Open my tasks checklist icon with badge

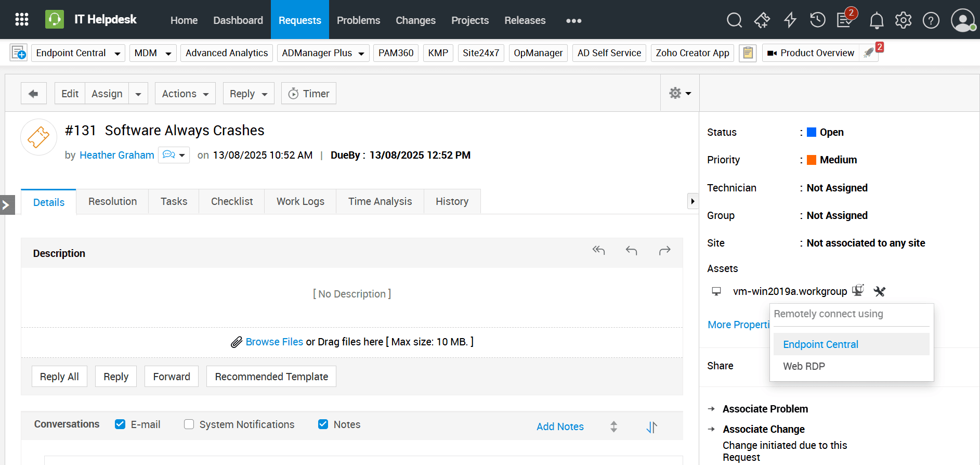[x=845, y=19]
